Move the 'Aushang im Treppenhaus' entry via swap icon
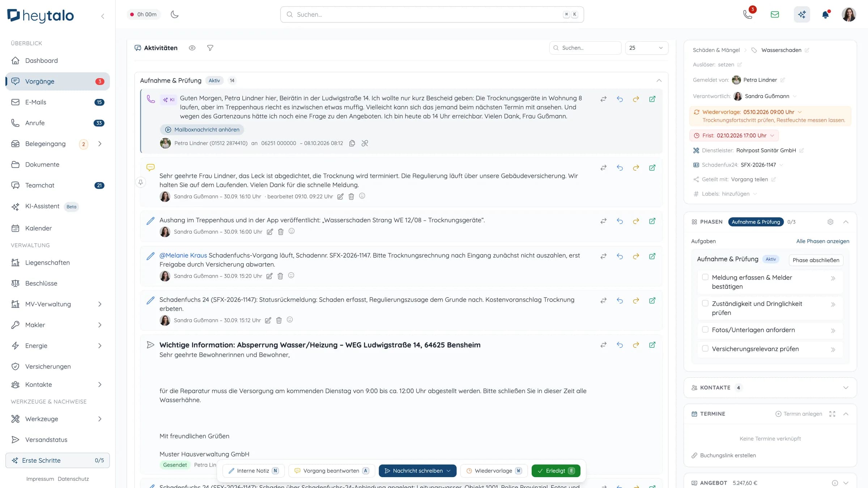This screenshot has height=488, width=868. point(603,221)
